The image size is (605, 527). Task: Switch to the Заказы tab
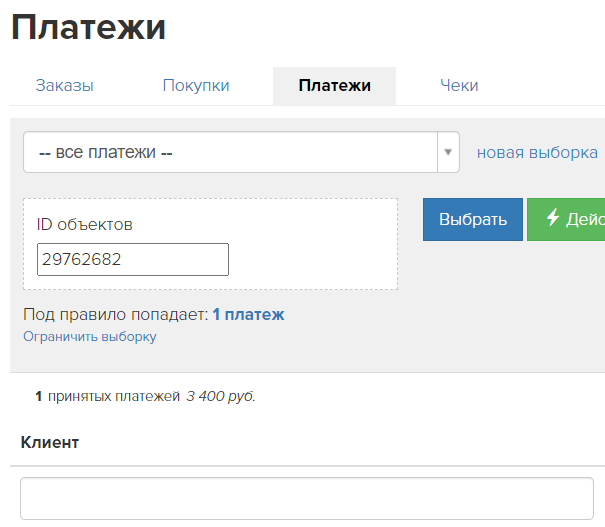click(x=64, y=86)
